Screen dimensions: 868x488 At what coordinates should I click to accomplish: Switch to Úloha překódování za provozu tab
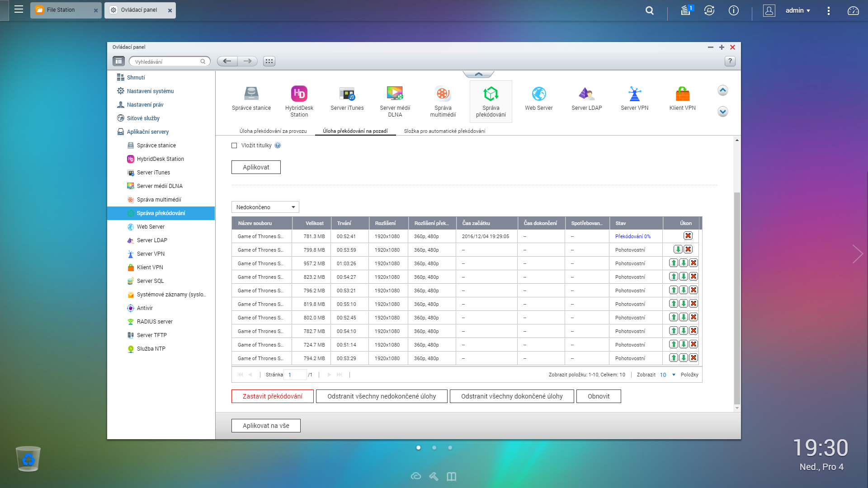pos(273,131)
